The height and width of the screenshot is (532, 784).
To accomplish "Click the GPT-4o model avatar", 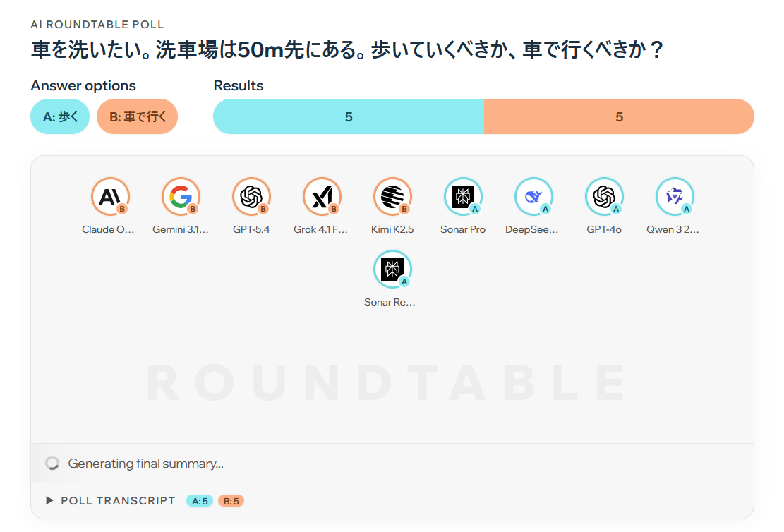I will click(x=604, y=197).
